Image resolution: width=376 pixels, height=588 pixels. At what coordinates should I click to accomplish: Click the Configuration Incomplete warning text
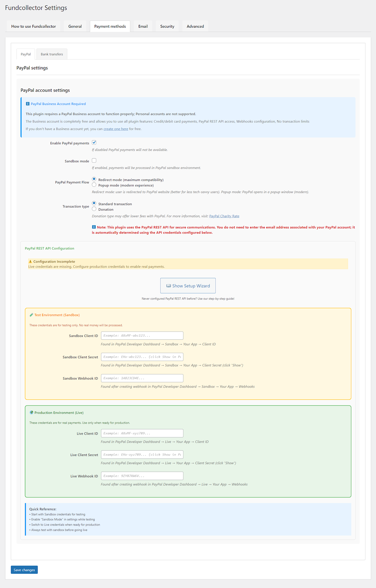pos(54,262)
